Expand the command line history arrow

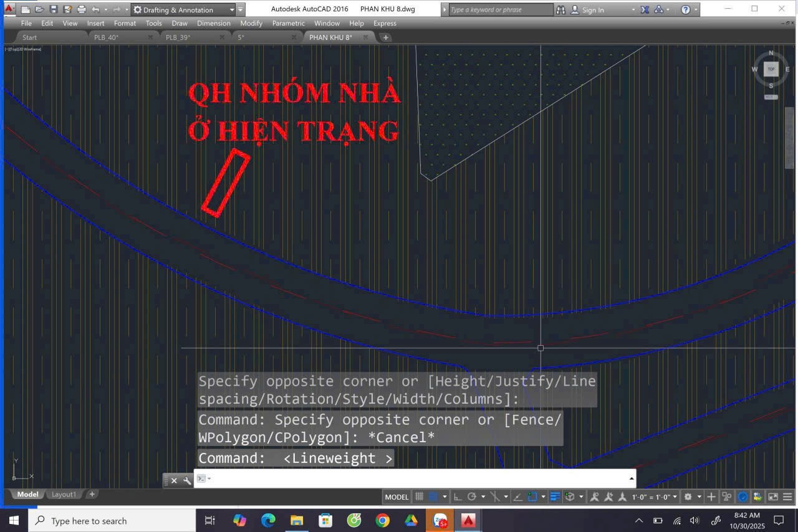[632, 478]
